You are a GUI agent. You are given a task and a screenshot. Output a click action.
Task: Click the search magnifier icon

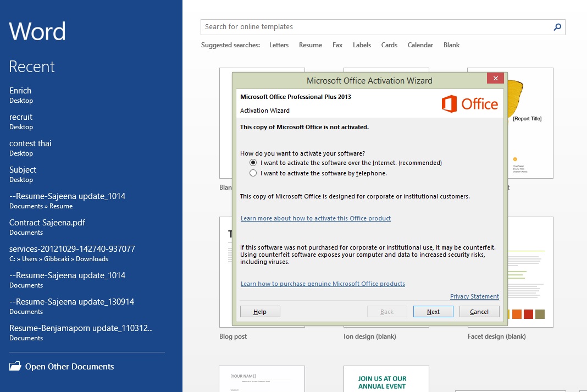(x=557, y=27)
